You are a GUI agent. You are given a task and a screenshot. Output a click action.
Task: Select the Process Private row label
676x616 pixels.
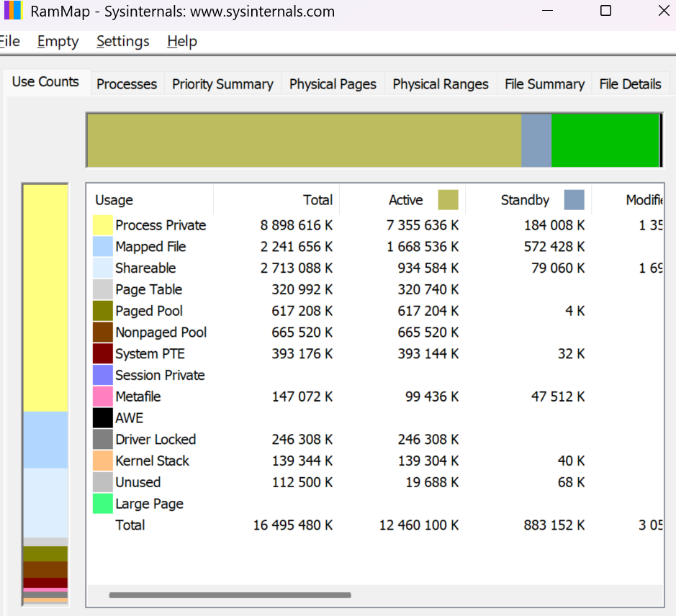(161, 225)
